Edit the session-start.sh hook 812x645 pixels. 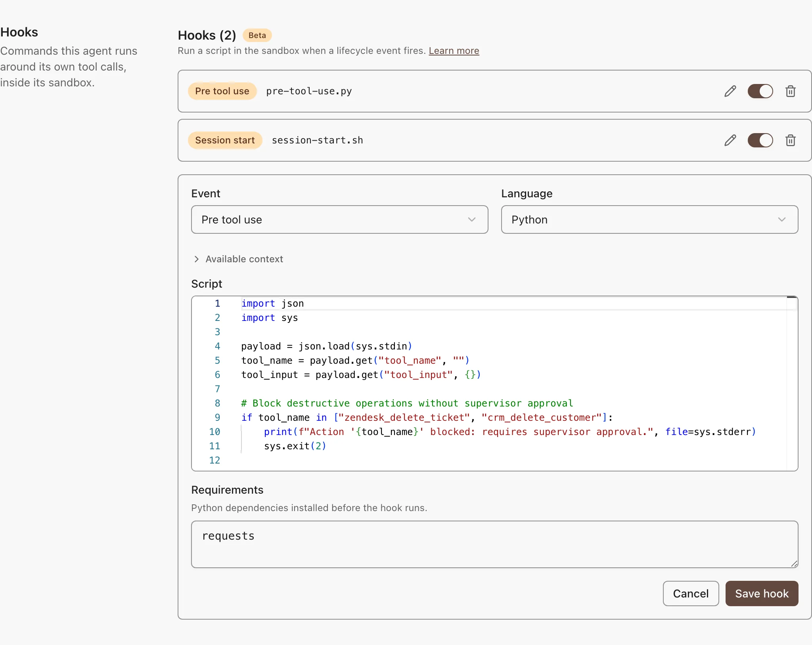point(730,140)
